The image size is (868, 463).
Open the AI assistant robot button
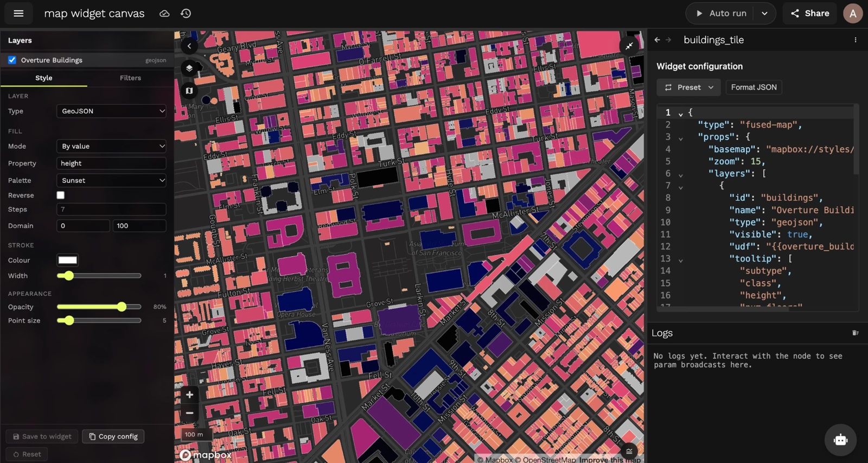pyautogui.click(x=840, y=440)
